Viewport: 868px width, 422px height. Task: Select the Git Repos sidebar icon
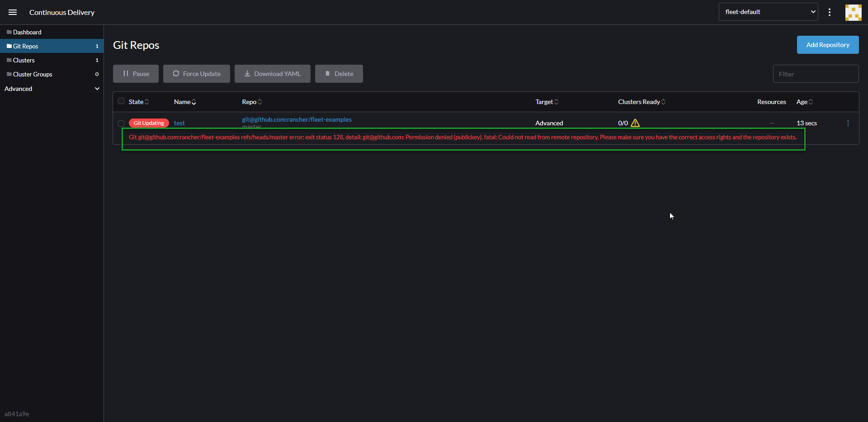9,46
